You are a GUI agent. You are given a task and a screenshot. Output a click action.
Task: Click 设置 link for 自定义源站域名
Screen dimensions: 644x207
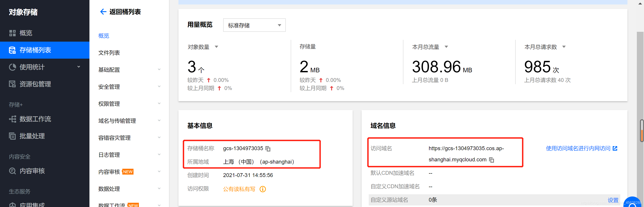[x=613, y=200]
